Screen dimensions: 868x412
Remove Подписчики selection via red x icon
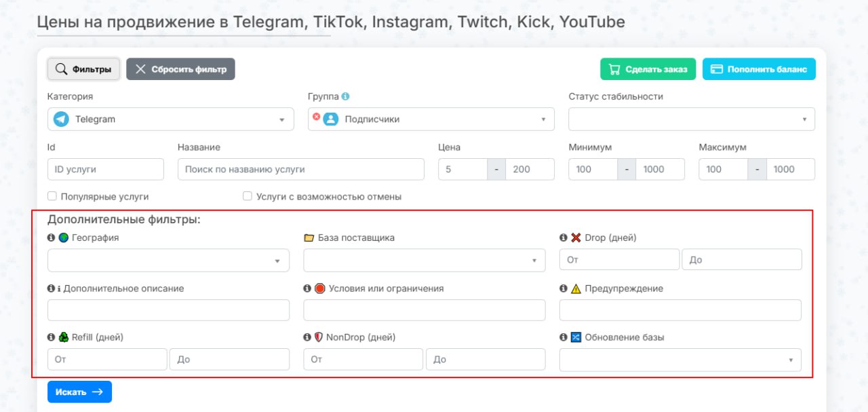[x=315, y=117]
